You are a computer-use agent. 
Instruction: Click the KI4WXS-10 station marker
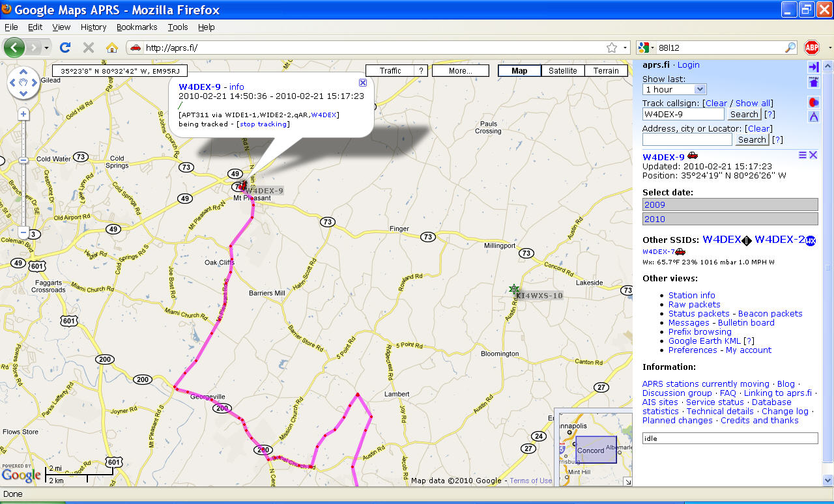pos(514,288)
